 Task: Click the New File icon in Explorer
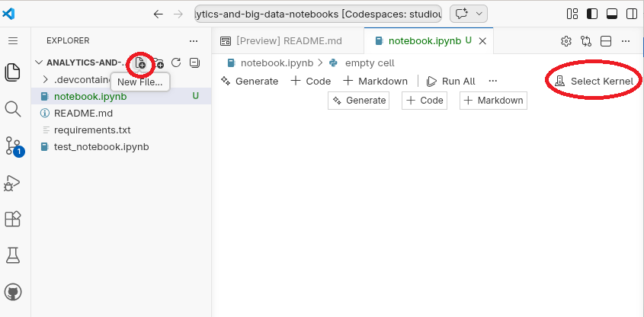click(140, 62)
